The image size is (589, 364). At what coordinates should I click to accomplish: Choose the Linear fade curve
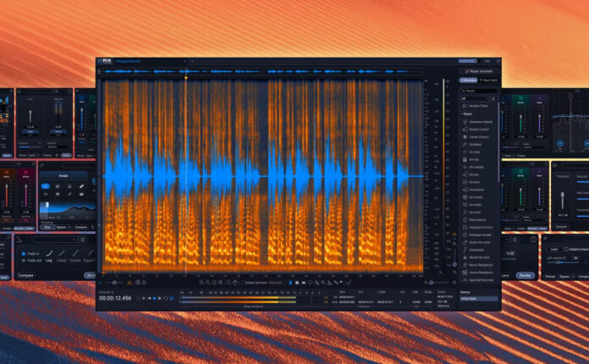point(61,256)
